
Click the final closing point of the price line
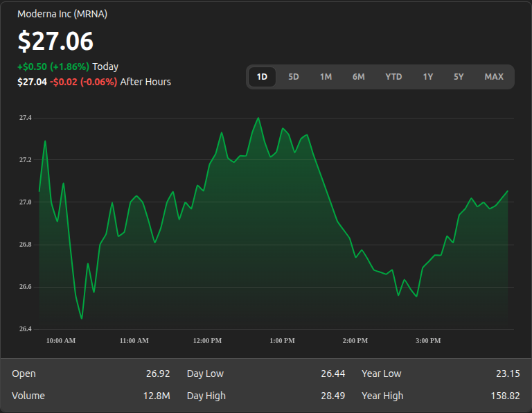click(x=508, y=191)
